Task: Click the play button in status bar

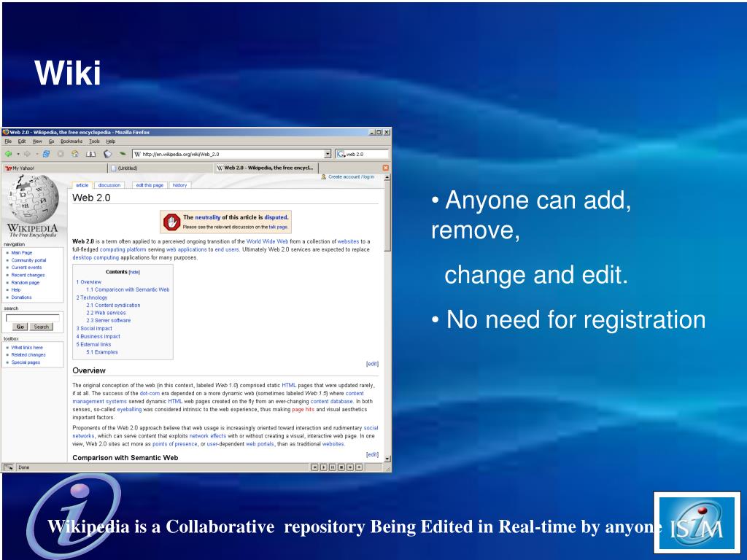Action: coord(323,467)
